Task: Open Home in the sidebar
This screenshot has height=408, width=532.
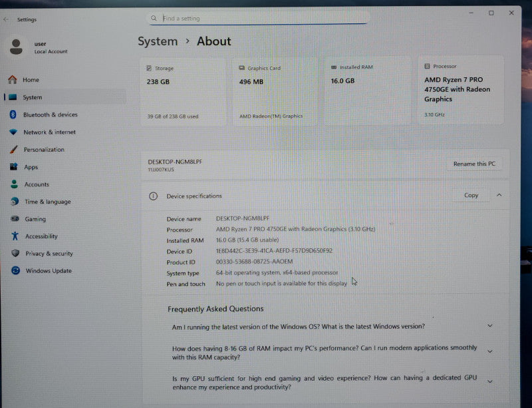Action: [x=65, y=80]
